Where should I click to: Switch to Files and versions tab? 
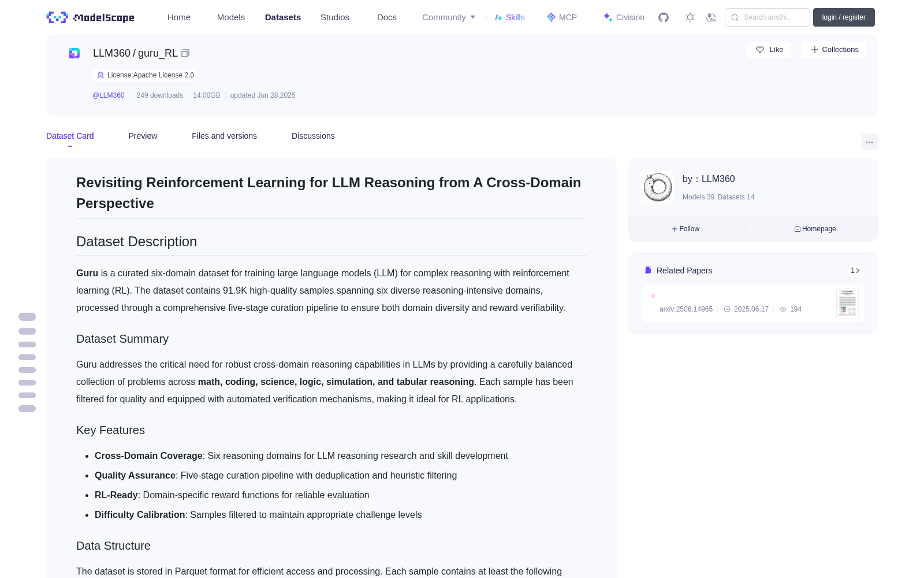pos(224,136)
